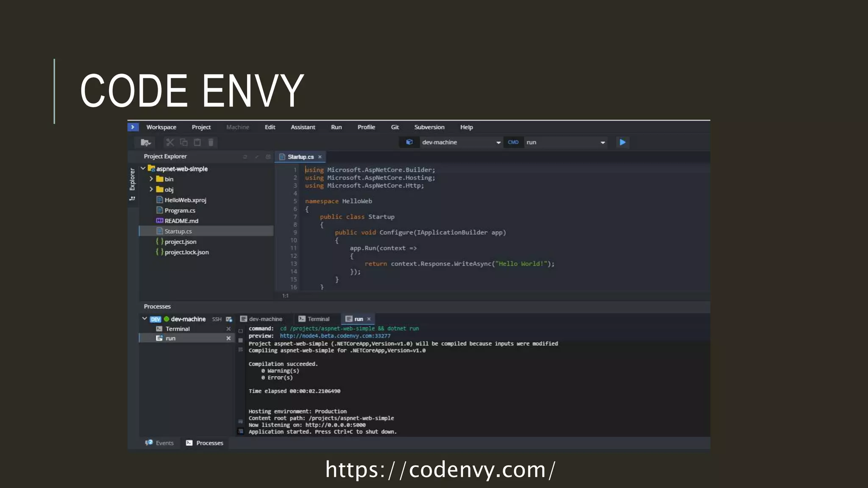This screenshot has height=488, width=868.
Task: Expand the obj folder
Action: pyautogui.click(x=151, y=189)
